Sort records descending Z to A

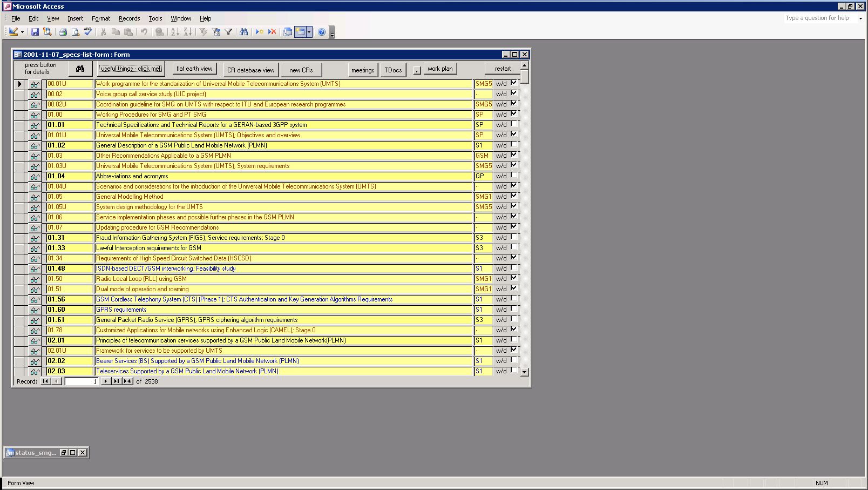coord(187,32)
